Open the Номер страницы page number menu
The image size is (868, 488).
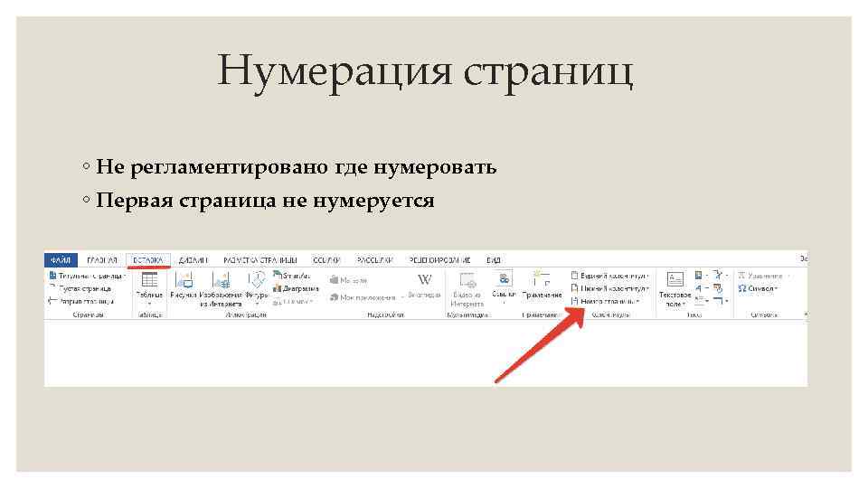coord(606,301)
